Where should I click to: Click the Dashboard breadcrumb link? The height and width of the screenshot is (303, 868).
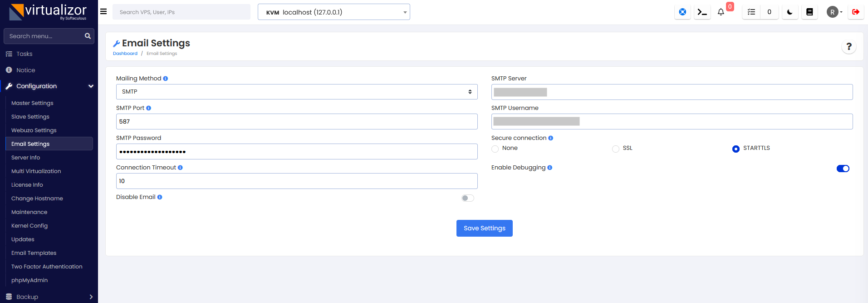125,54
